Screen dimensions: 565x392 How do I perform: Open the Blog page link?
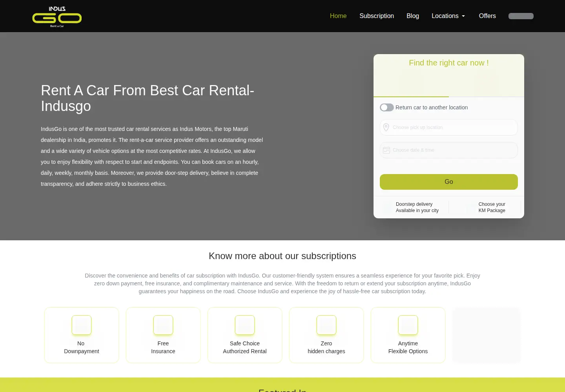click(x=413, y=16)
